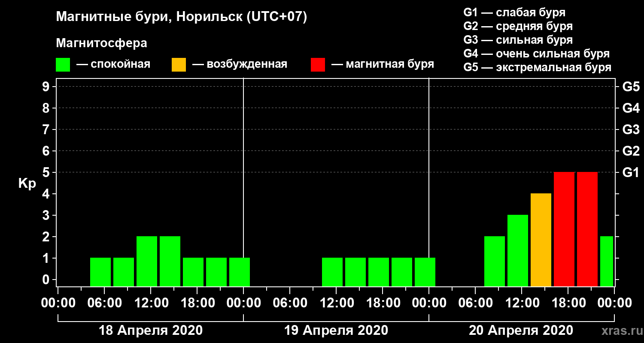
Task: Click the 'G5 — экстремальная буря' legend line
Action: point(537,67)
